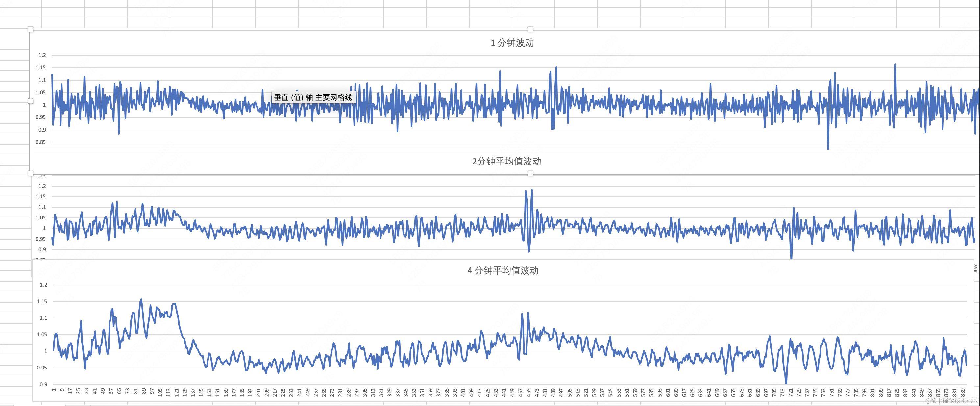Select the 1.15 axis label in the top chart
The height and width of the screenshot is (406, 980).
(41, 68)
